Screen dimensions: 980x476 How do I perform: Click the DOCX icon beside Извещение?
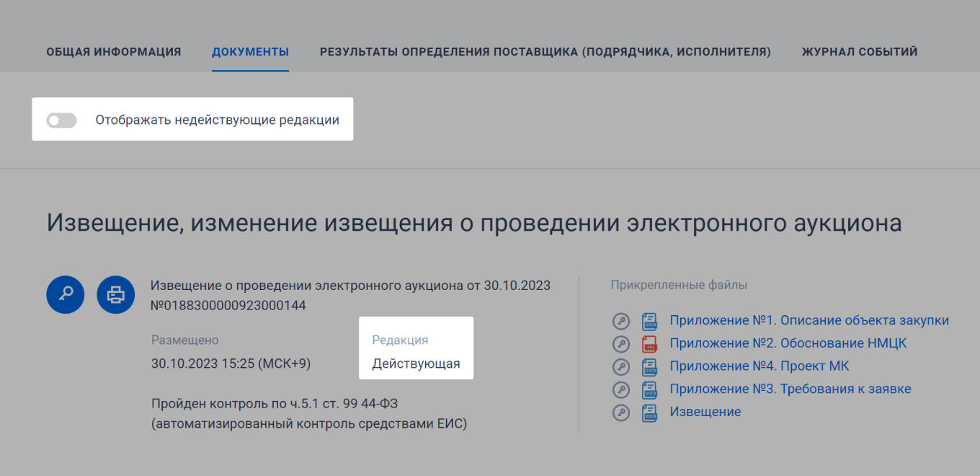(x=648, y=413)
